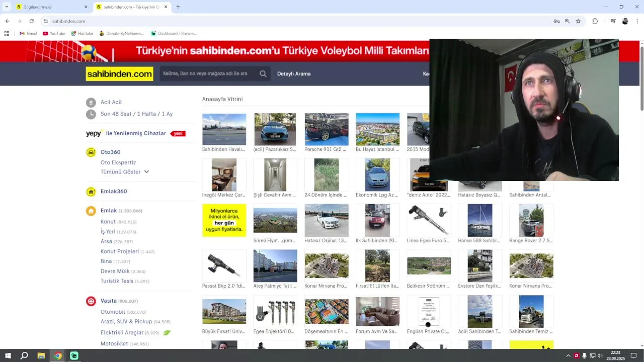Open the Gmail bookmark

(28, 33)
